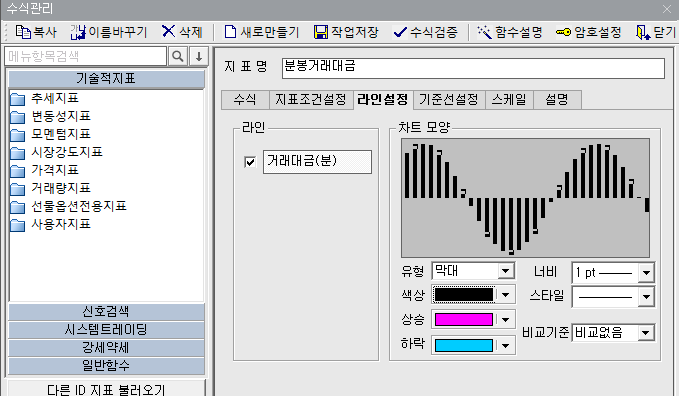
Task: Click the 작업저장 floppy disk icon
Action: (x=321, y=32)
